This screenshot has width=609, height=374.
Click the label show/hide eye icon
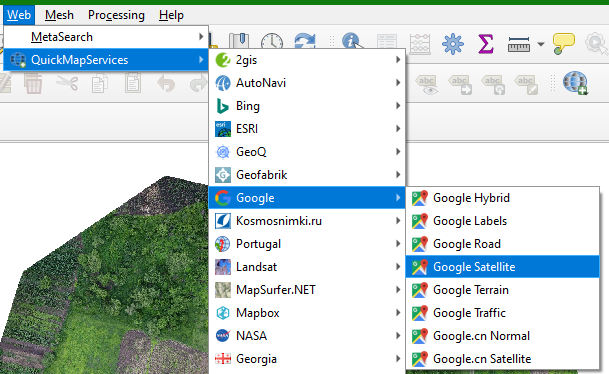427,85
